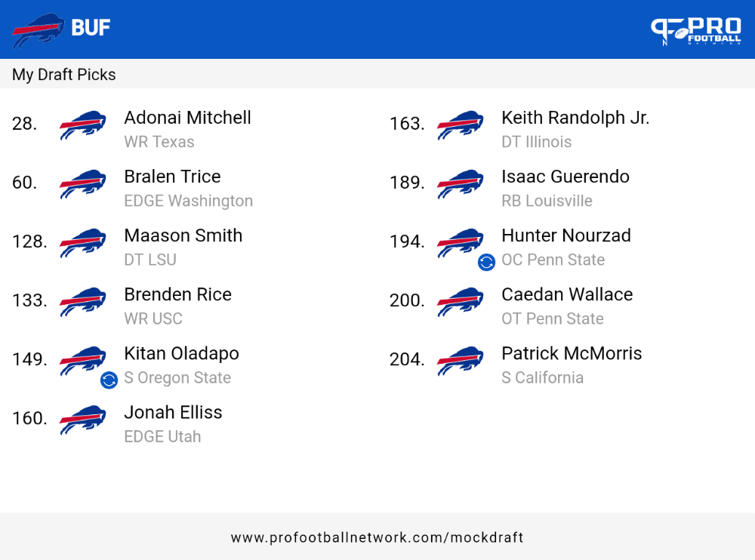Click the trade icon beside pick 194

[486, 262]
